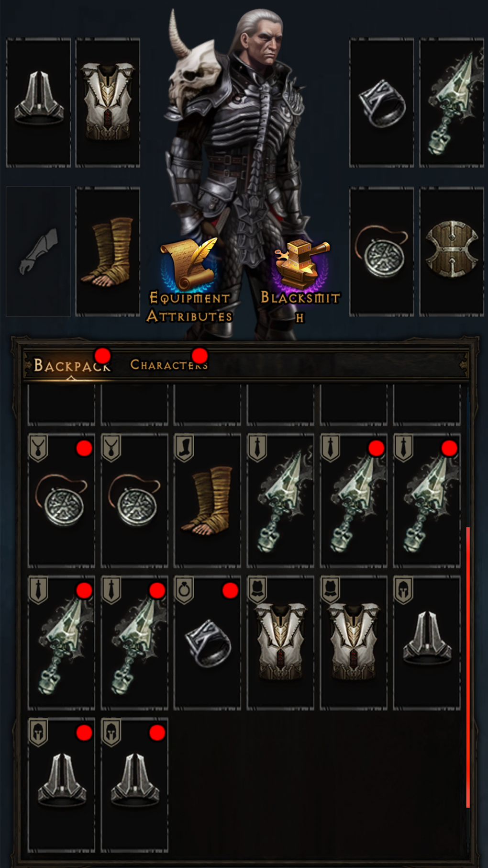This screenshot has height=868, width=488.
Task: Select the equipped chest armor slot
Action: click(x=108, y=102)
